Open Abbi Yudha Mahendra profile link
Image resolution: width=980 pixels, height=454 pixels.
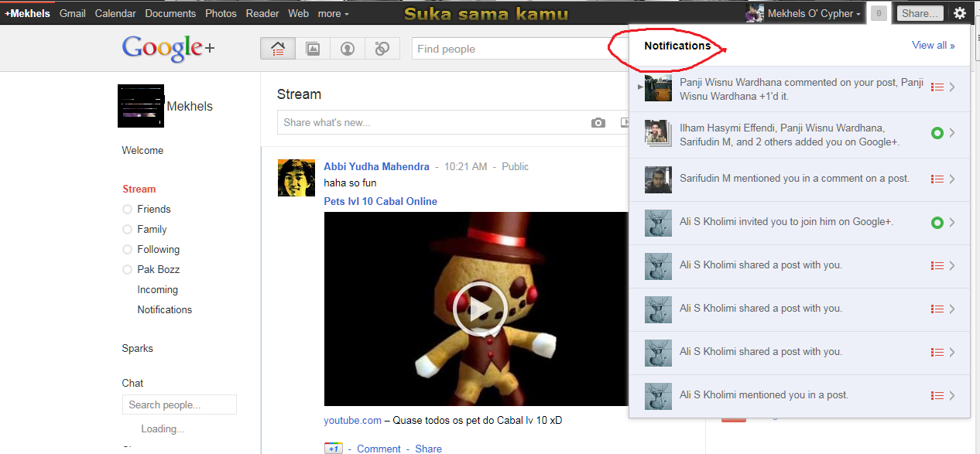[376, 166]
